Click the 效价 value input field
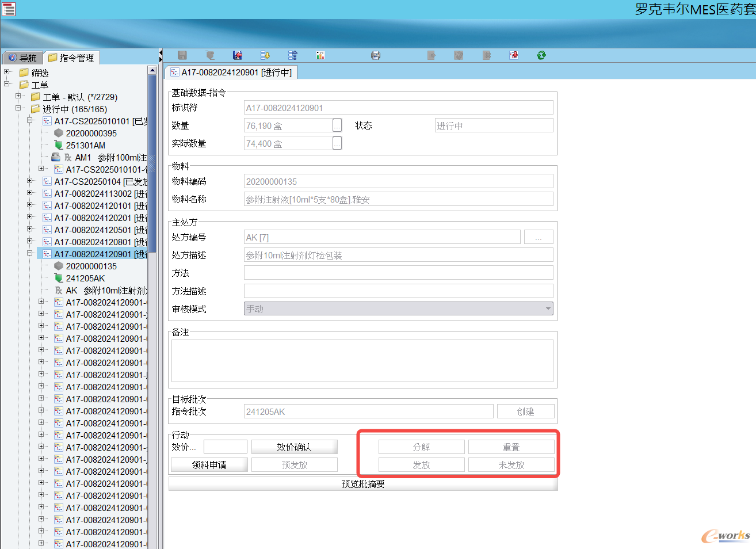 225,447
